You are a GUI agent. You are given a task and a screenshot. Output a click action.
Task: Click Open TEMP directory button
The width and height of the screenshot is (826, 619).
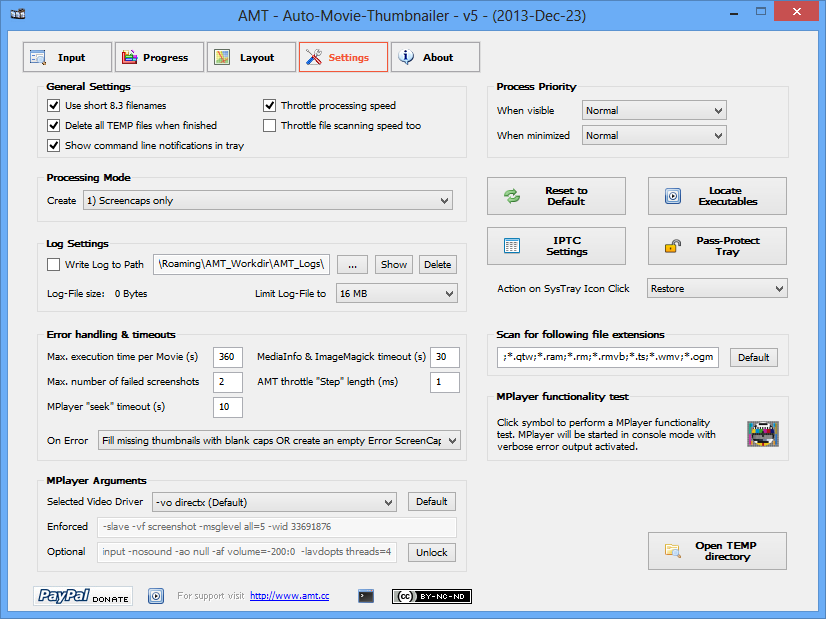(717, 551)
